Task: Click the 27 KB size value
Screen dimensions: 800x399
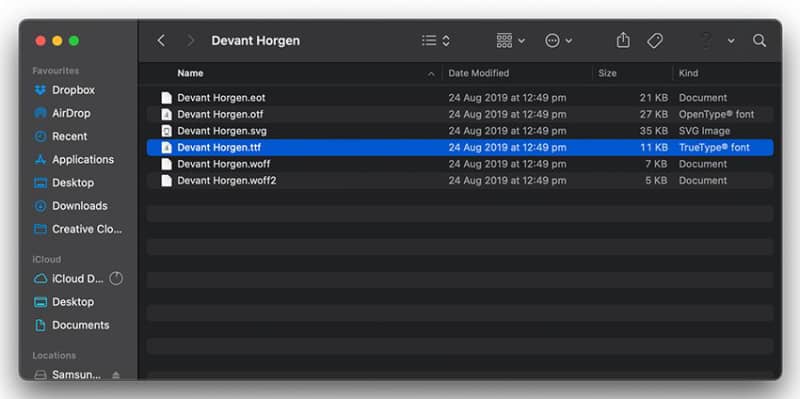Action: 654,114
